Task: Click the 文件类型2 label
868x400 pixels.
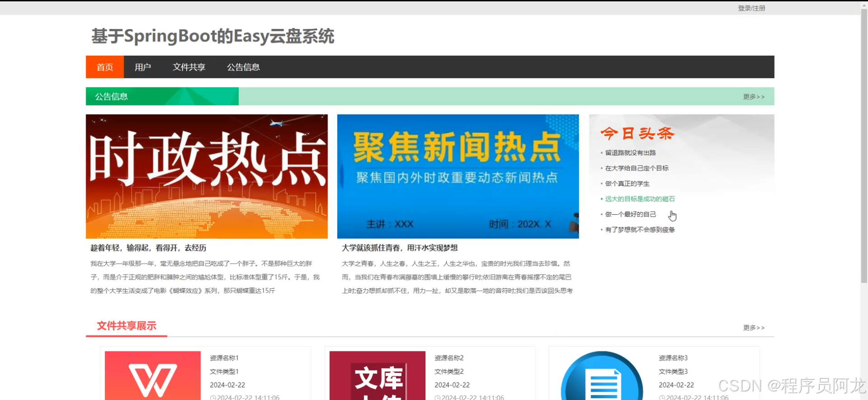Action: [449, 372]
